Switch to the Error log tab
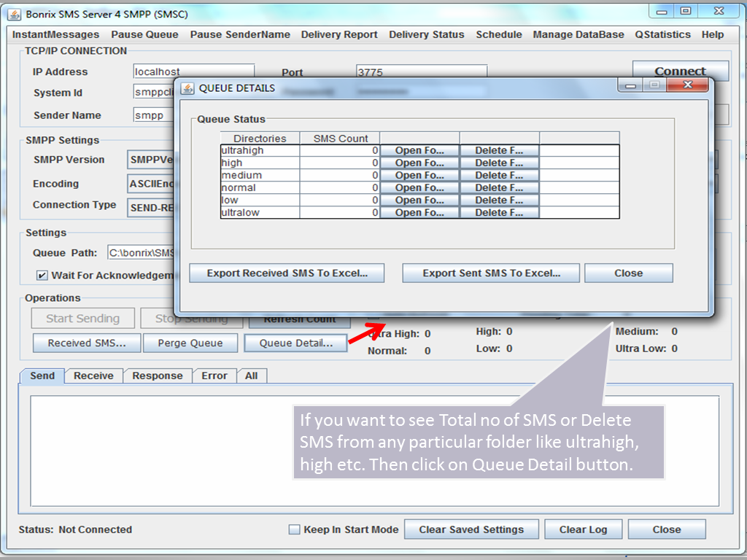 point(214,376)
